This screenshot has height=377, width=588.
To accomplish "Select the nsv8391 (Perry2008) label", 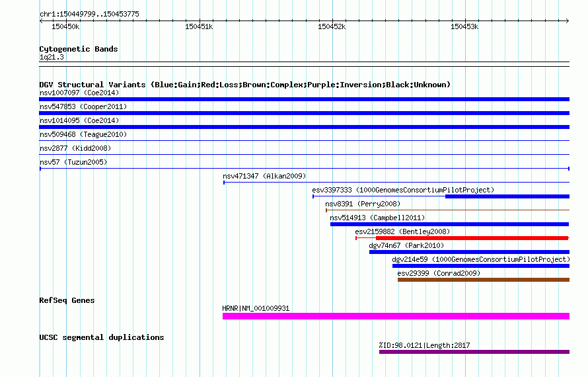I will tap(363, 204).
